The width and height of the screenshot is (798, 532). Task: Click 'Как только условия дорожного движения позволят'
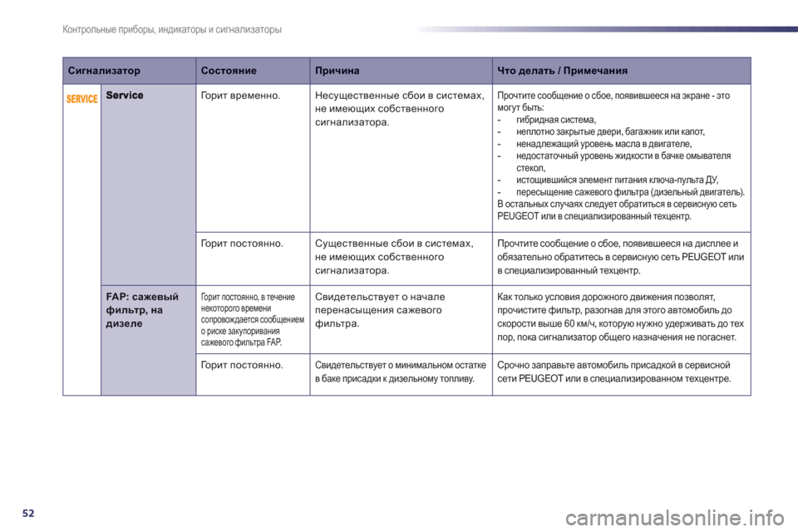point(620,317)
